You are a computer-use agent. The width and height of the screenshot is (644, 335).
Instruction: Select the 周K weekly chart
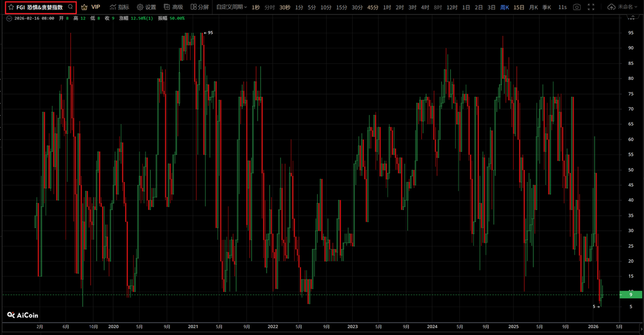pos(504,7)
